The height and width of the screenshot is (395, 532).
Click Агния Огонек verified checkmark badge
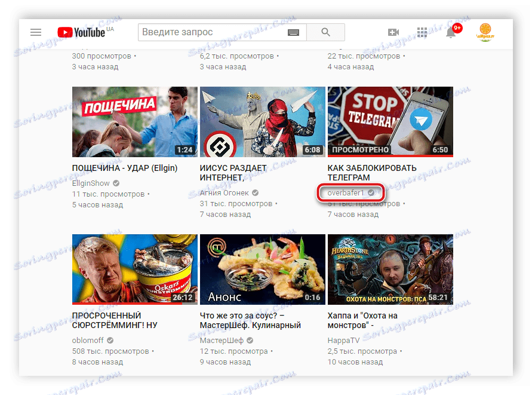pos(255,193)
